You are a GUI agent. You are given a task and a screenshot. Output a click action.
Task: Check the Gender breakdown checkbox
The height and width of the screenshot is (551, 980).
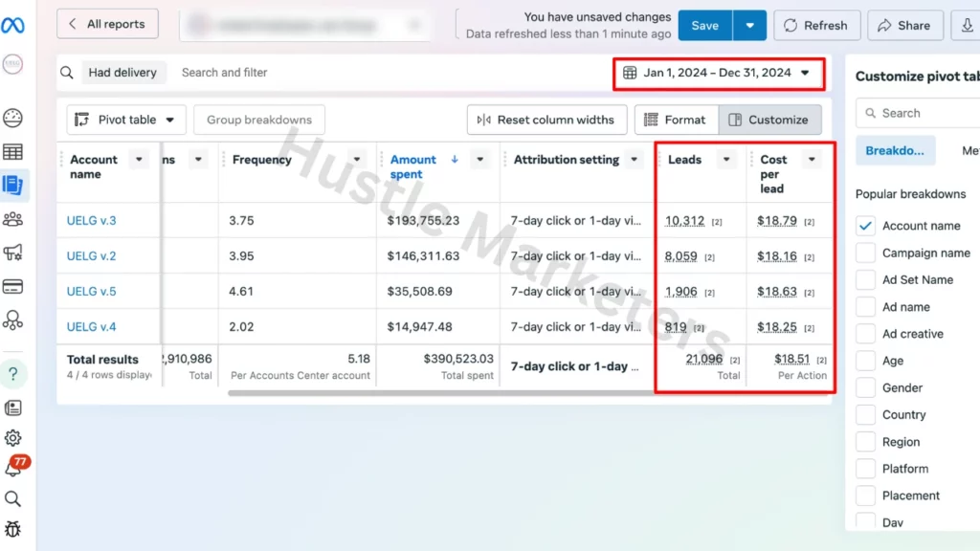tap(865, 387)
